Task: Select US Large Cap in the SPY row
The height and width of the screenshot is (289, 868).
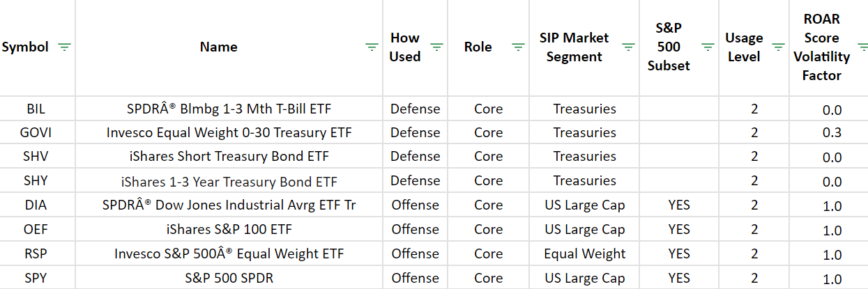Action: click(x=585, y=278)
